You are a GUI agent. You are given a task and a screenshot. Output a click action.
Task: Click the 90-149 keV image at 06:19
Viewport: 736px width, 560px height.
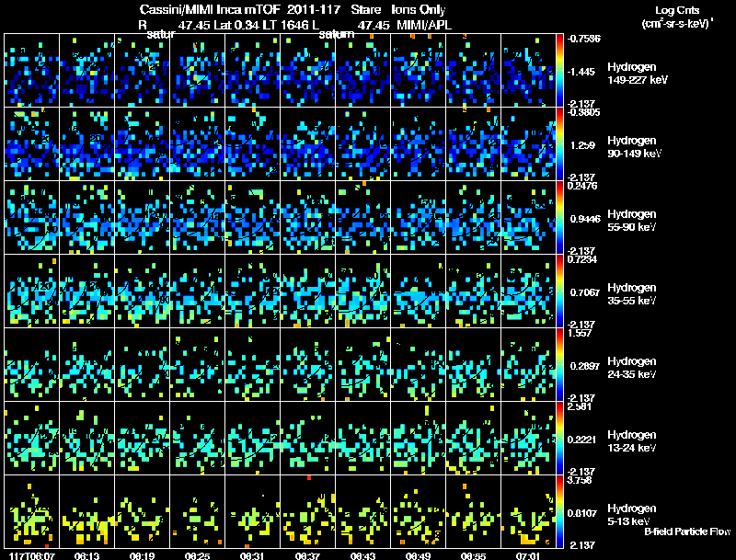(x=142, y=143)
